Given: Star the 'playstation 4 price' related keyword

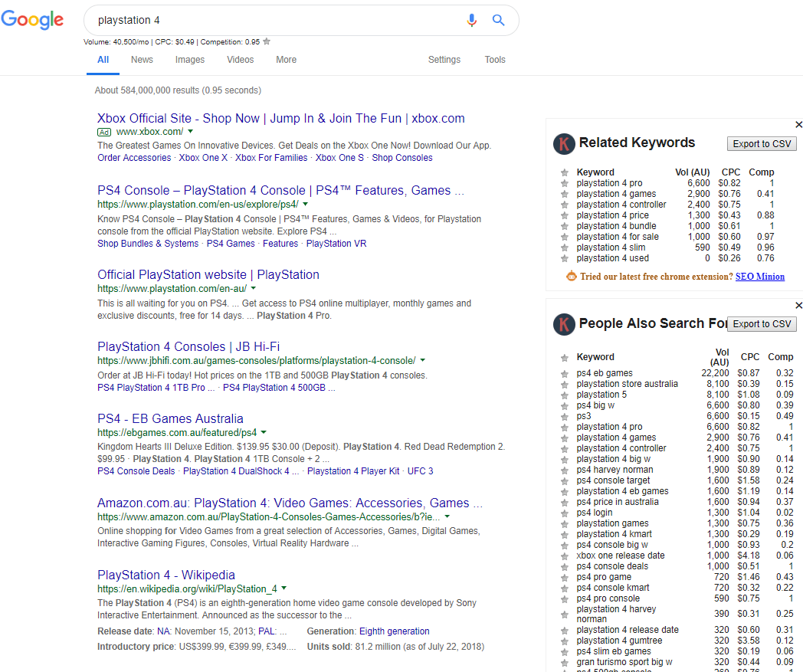Looking at the screenshot, I should pyautogui.click(x=565, y=215).
